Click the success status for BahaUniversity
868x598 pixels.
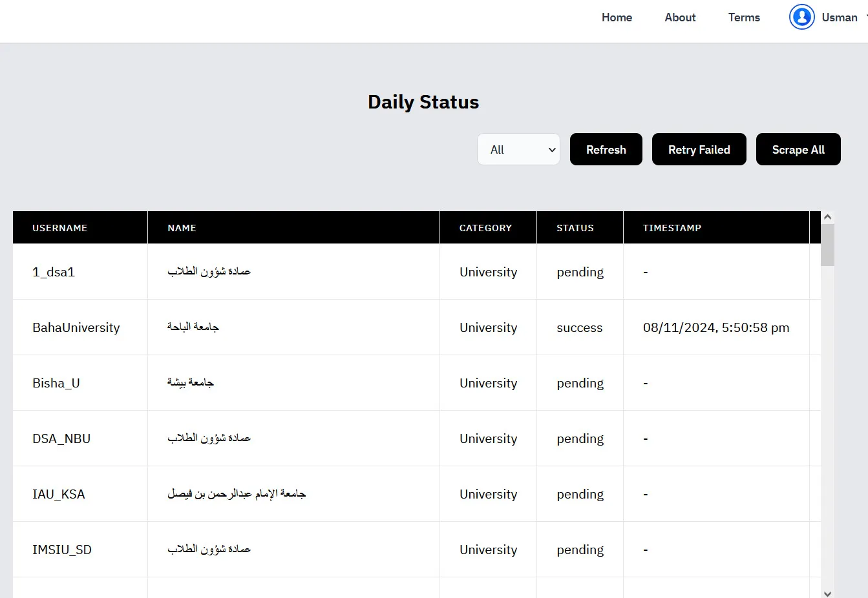[579, 327]
